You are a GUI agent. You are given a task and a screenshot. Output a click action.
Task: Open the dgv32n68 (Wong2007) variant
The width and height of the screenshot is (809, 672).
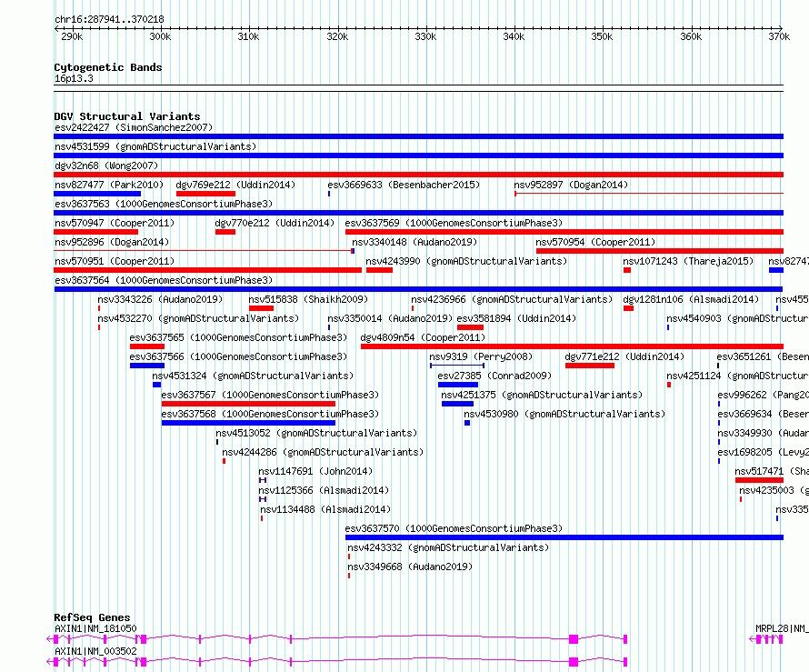(x=106, y=165)
